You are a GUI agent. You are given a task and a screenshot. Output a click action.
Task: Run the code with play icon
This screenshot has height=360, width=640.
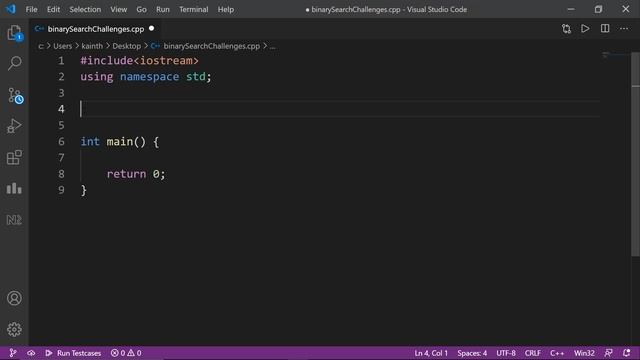[x=585, y=29]
